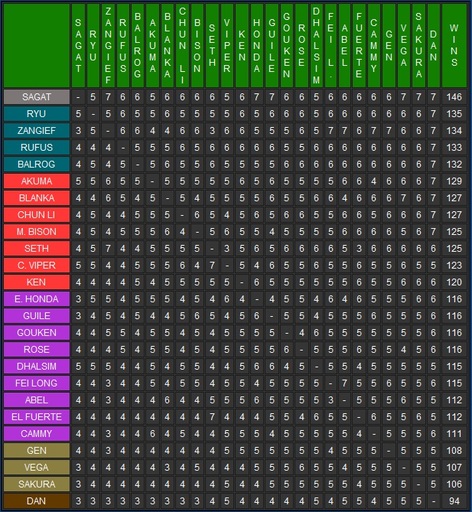This screenshot has height=512, width=472.
Task: Select the C. VIPER row header
Action: (x=37, y=265)
